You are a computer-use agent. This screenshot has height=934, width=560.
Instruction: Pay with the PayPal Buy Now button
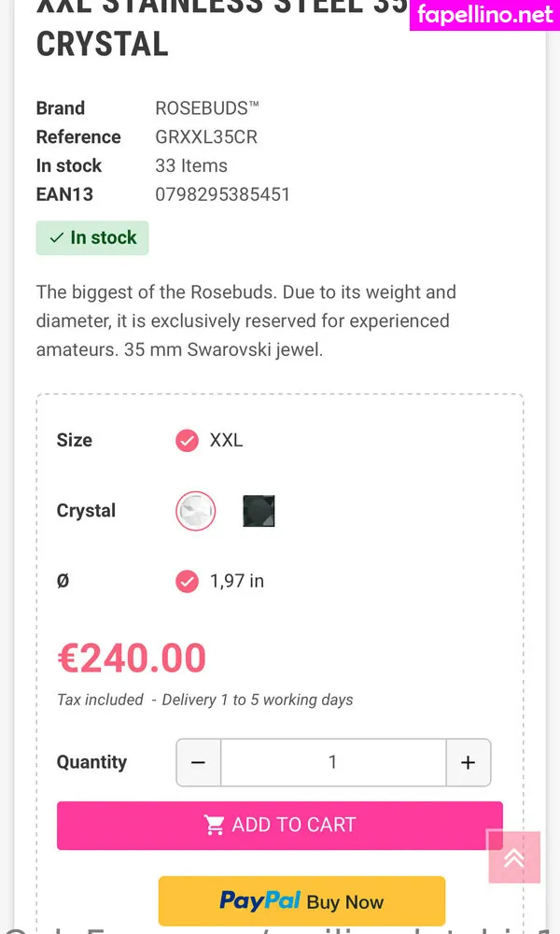301,901
